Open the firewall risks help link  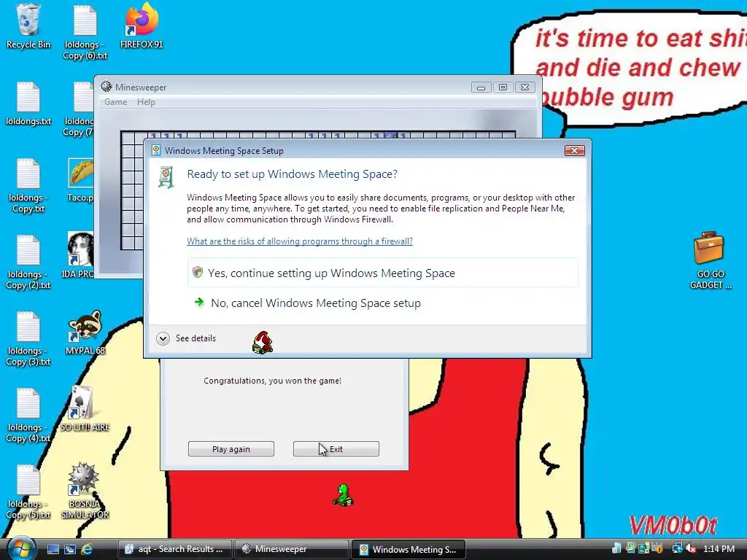300,241
